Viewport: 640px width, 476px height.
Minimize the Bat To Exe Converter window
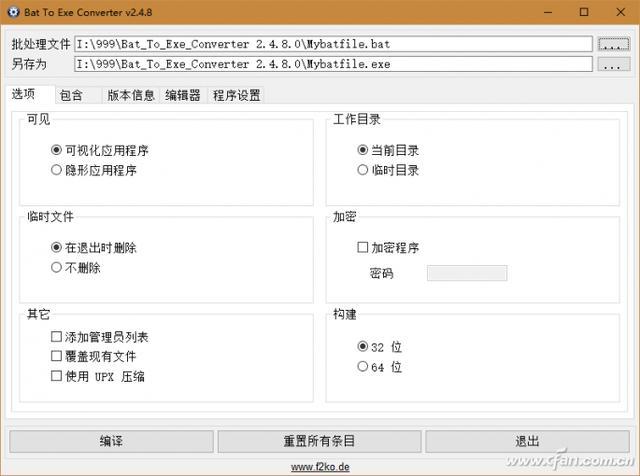coord(548,12)
